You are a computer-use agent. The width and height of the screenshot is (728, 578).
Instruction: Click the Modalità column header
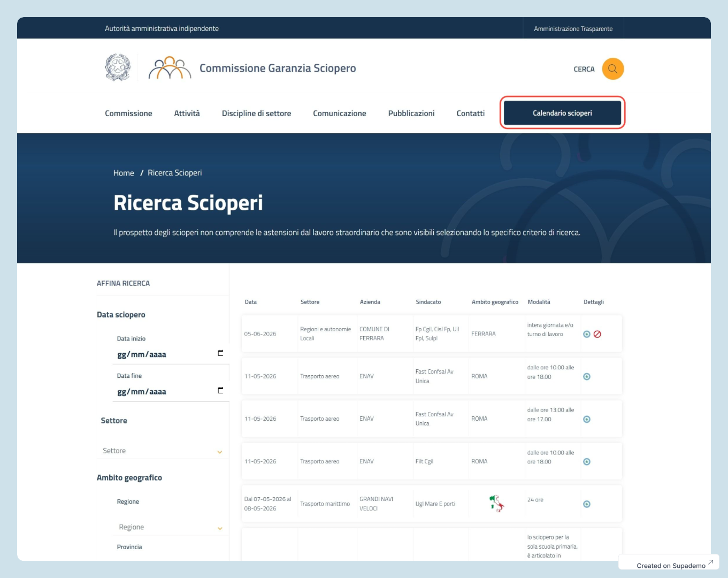539,302
